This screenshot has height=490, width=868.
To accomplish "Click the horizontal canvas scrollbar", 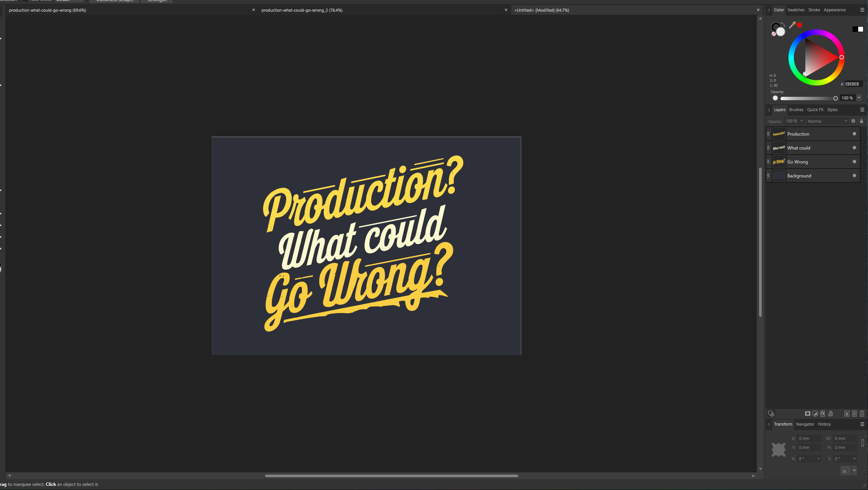I will coord(391,476).
